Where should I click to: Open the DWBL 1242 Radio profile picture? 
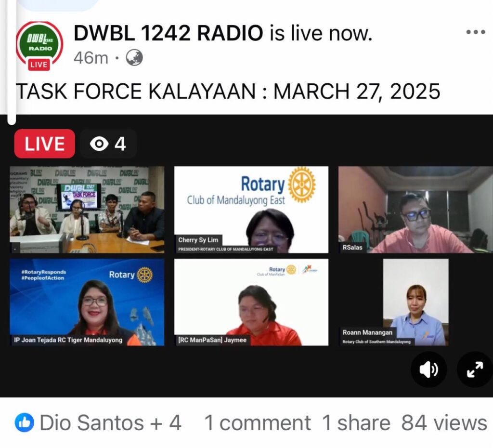point(39,45)
